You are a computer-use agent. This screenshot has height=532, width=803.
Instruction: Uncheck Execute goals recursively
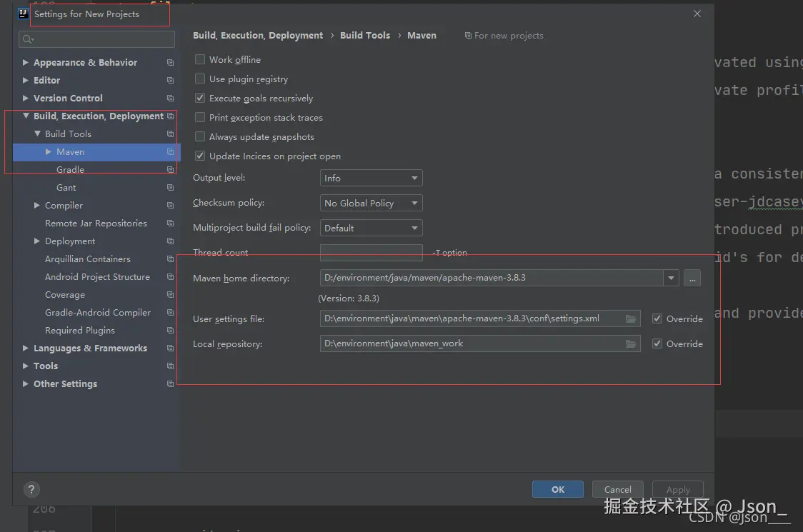[200, 98]
